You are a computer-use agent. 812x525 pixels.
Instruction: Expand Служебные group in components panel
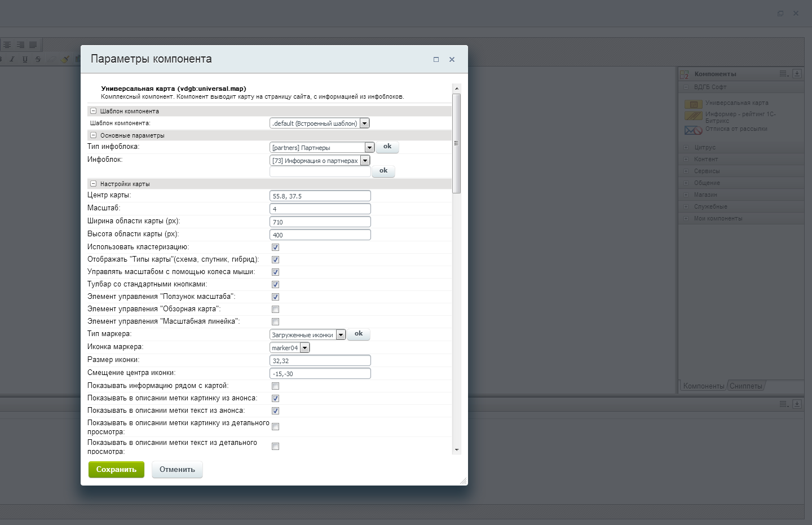[686, 206]
